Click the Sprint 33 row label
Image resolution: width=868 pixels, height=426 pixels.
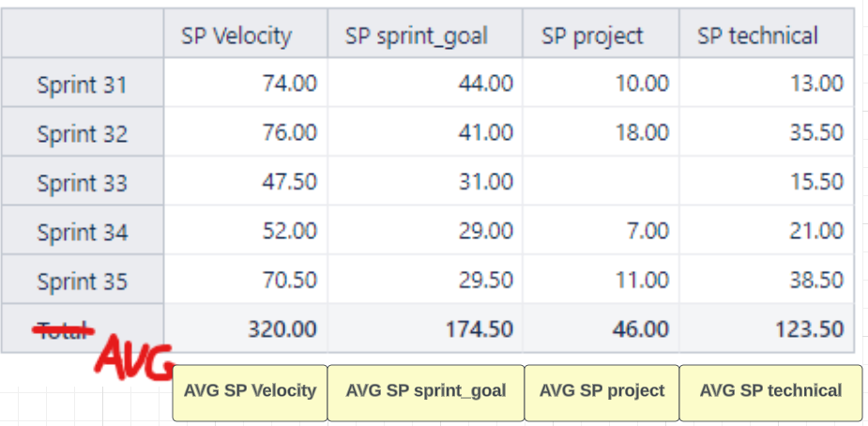[83, 182]
